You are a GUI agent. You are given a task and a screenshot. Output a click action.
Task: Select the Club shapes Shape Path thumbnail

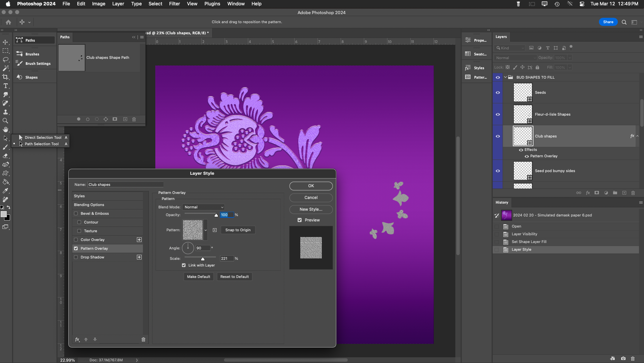71,57
